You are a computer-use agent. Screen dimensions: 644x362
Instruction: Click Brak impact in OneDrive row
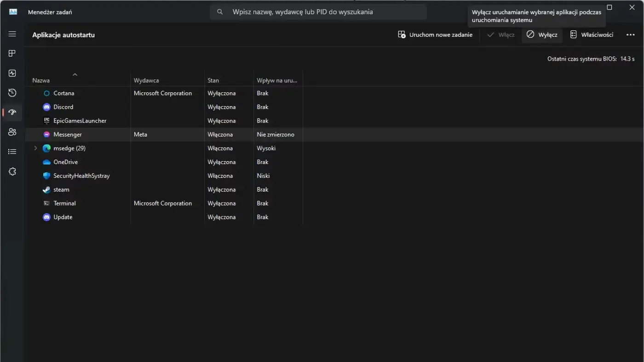click(263, 162)
